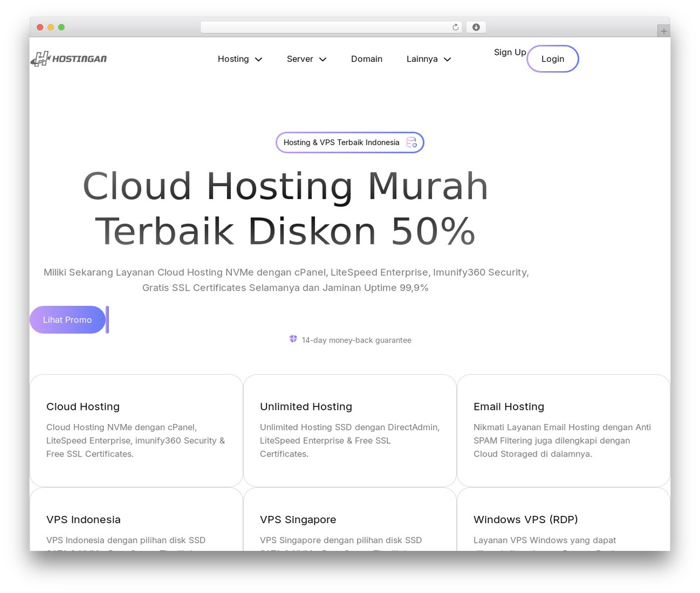Open a new browser tab with plus

pyautogui.click(x=663, y=31)
